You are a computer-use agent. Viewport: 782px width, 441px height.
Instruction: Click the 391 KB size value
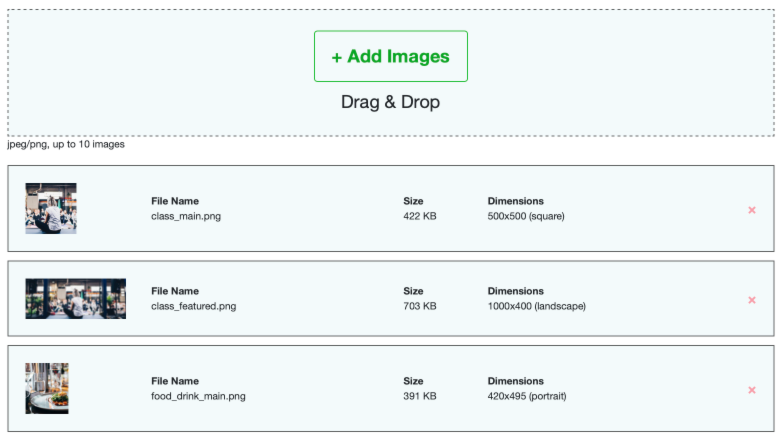[420, 396]
